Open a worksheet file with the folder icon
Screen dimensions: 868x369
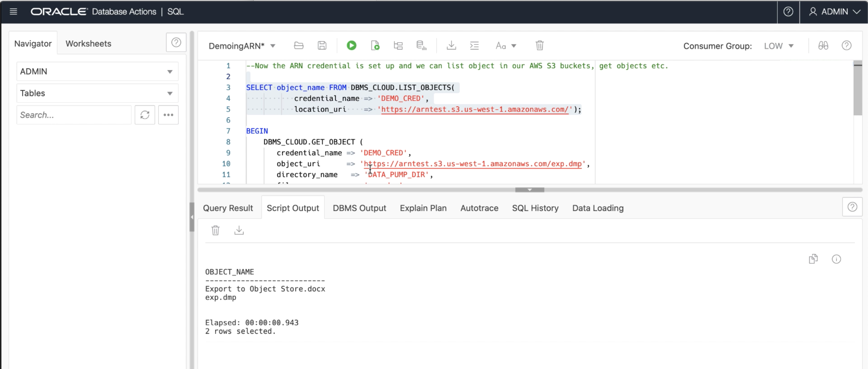(299, 46)
